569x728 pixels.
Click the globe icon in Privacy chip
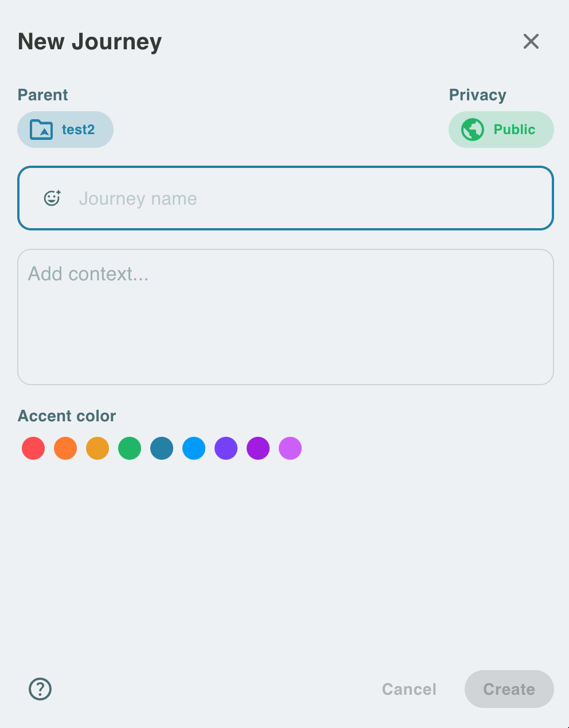(473, 130)
